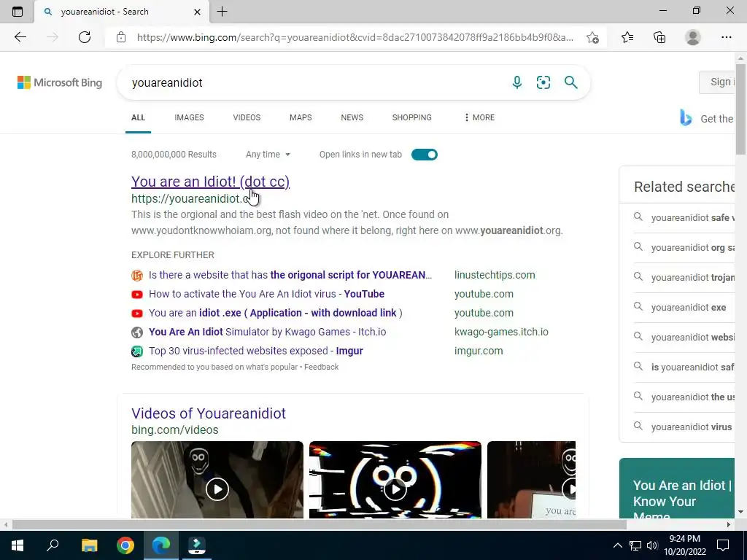The height and width of the screenshot is (560, 747).
Task: Open idiot .exe Application download link result
Action: 275,313
